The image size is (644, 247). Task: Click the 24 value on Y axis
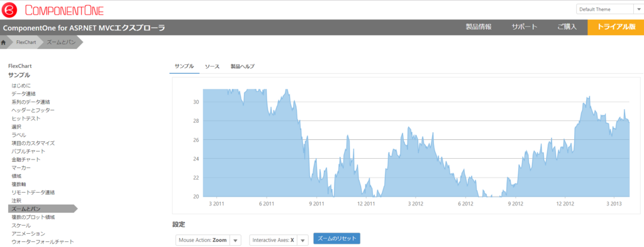[x=196, y=159]
